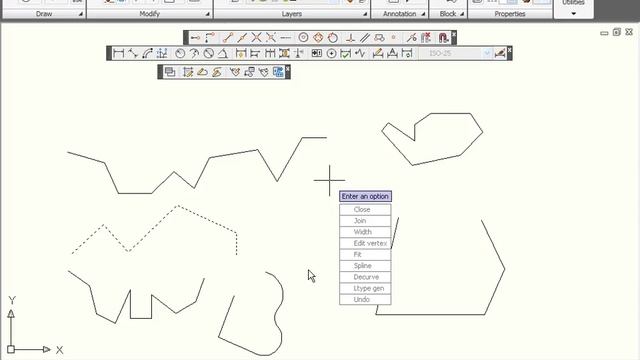Viewport: 640px width, 360px height.
Task: Choose Spline from the option list
Action: coord(365,266)
